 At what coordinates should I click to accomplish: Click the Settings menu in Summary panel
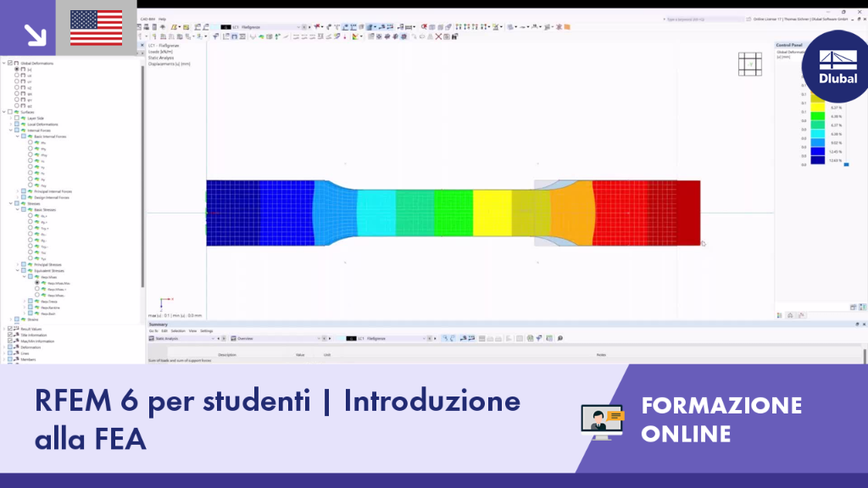point(207,331)
